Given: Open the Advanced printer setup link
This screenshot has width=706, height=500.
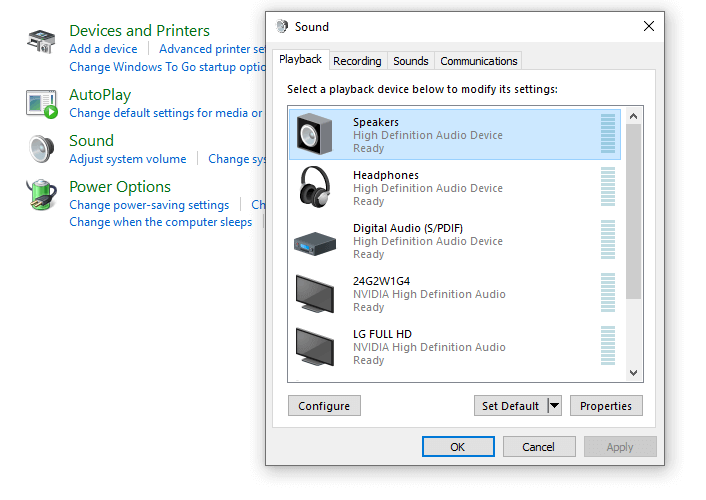Looking at the screenshot, I should tap(212, 49).
